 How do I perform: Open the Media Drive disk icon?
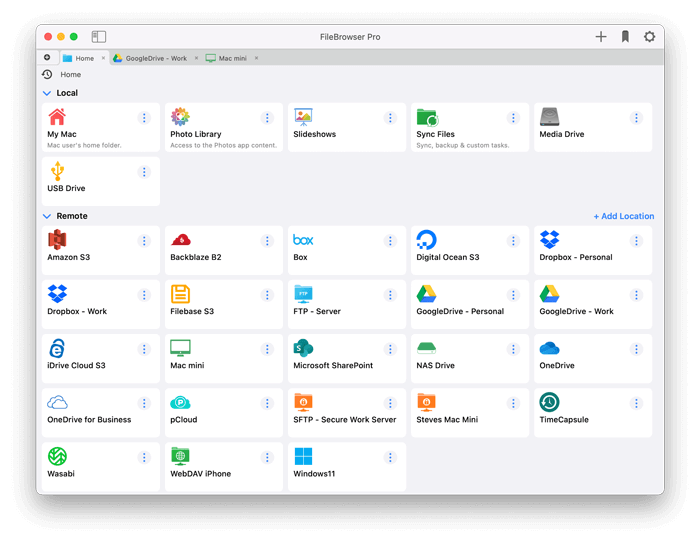[x=550, y=117]
